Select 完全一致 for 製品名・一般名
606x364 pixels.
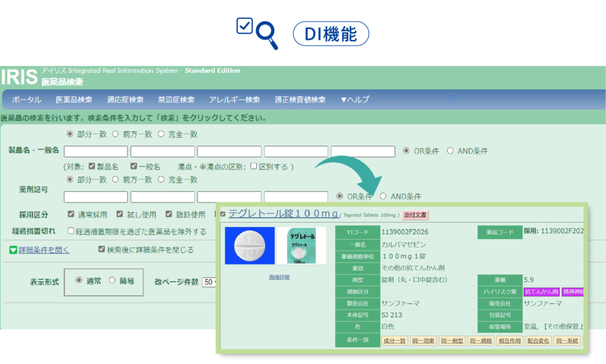pos(161,134)
